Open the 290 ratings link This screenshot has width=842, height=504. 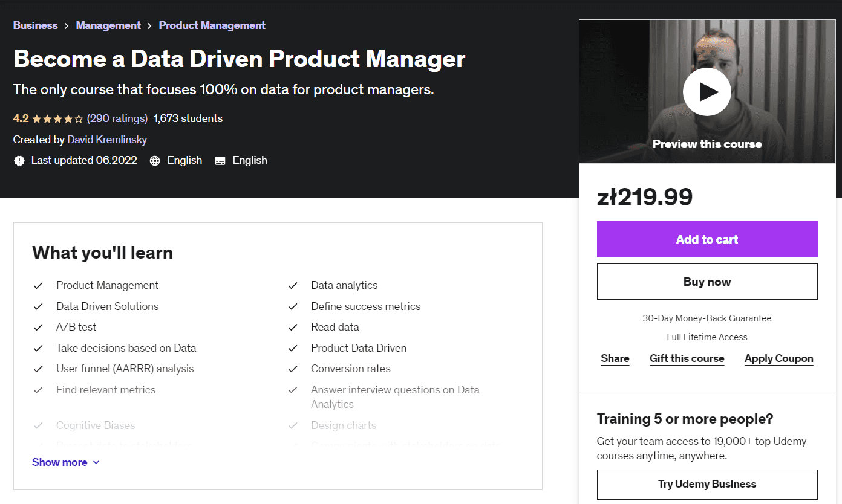[x=117, y=118]
